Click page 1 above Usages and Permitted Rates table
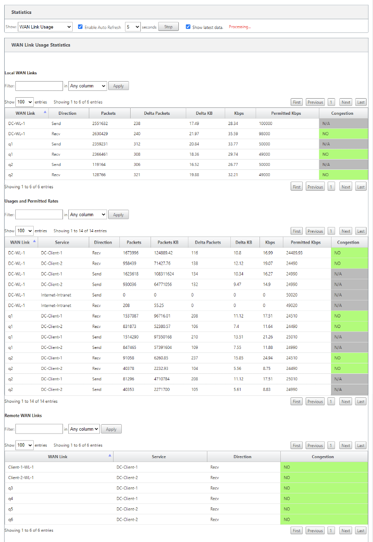Screen dimensions: 373x542 point(331,231)
